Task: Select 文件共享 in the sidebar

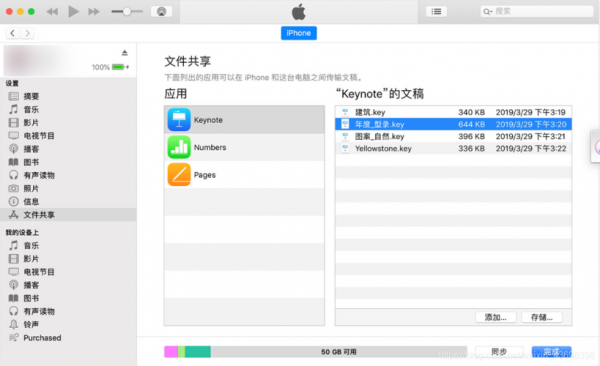Action: (68, 215)
